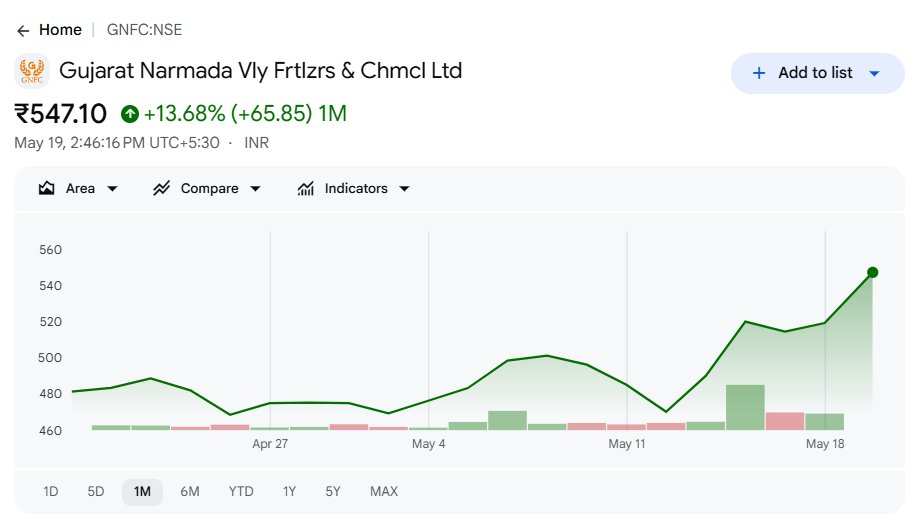Expand the Indicators dropdown
This screenshot has width=917, height=523.
[353, 188]
